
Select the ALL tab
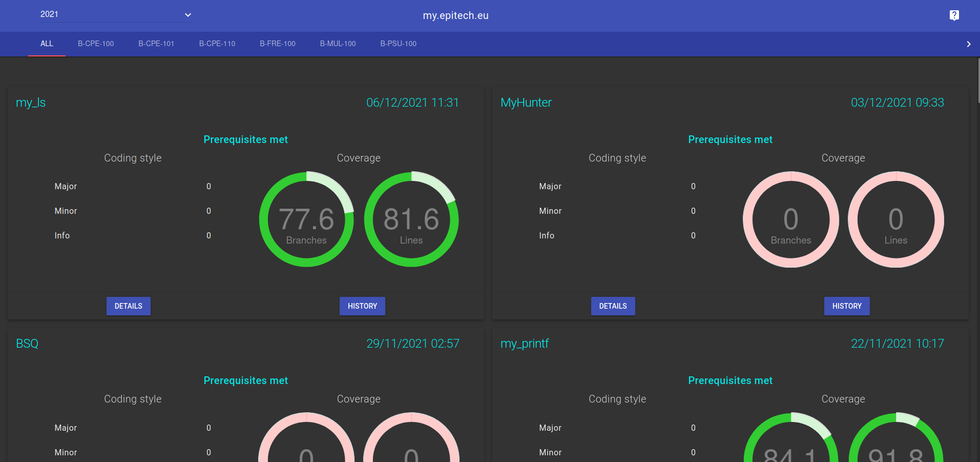point(47,44)
